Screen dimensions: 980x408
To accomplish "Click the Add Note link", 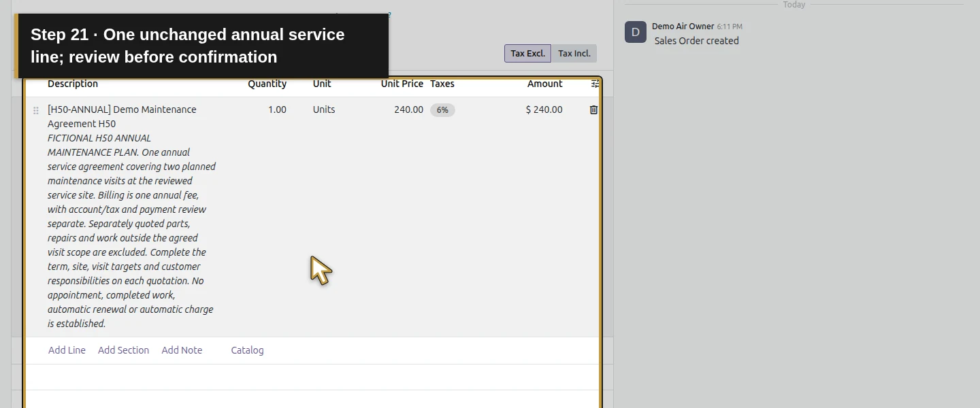I will tap(182, 350).
